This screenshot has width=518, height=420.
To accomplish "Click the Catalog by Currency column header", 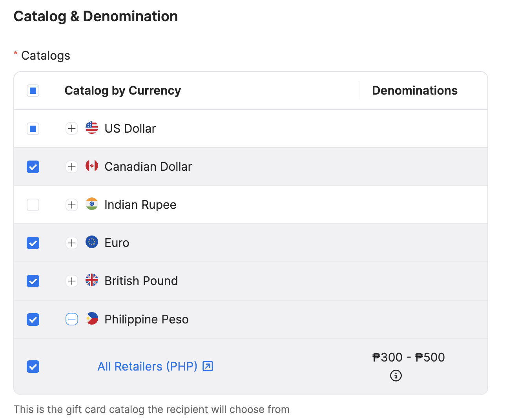I will click(122, 90).
